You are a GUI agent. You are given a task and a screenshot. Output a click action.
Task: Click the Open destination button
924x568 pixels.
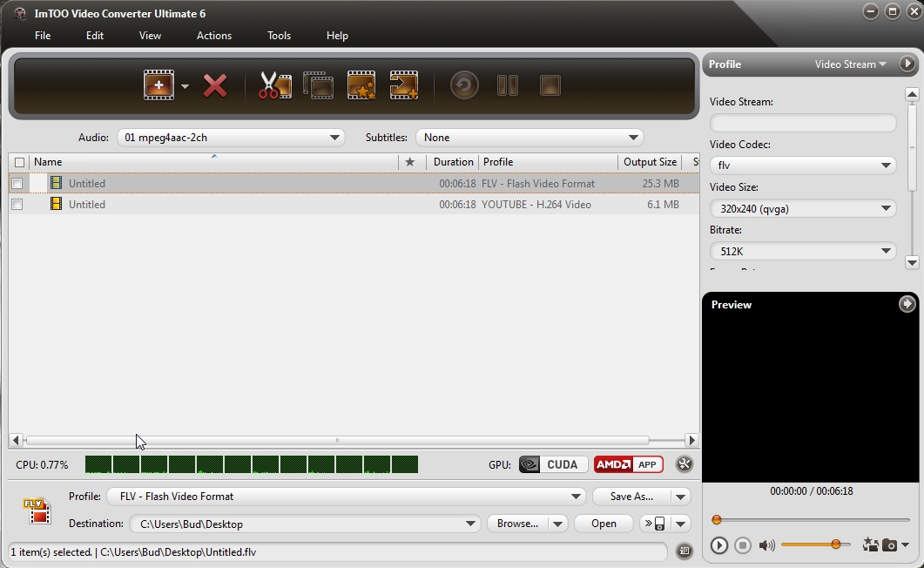tap(604, 524)
